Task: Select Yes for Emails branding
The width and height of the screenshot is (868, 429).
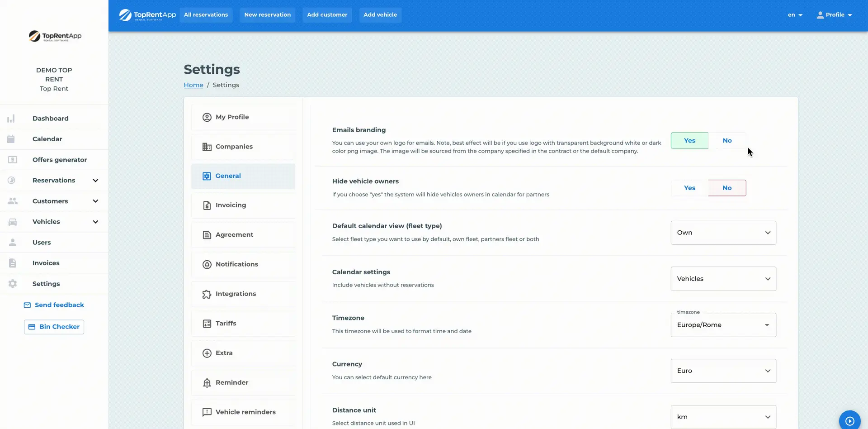Action: pos(689,141)
